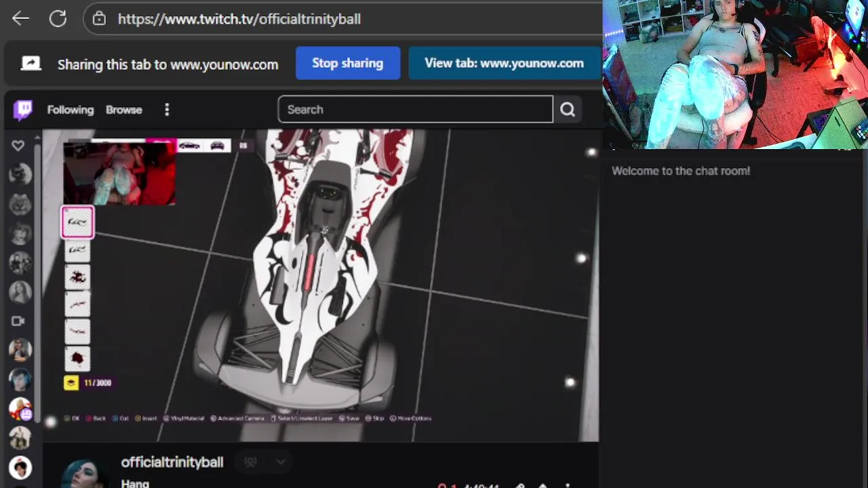Focus the Twitch Search field
The width and height of the screenshot is (868, 488).
(415, 109)
